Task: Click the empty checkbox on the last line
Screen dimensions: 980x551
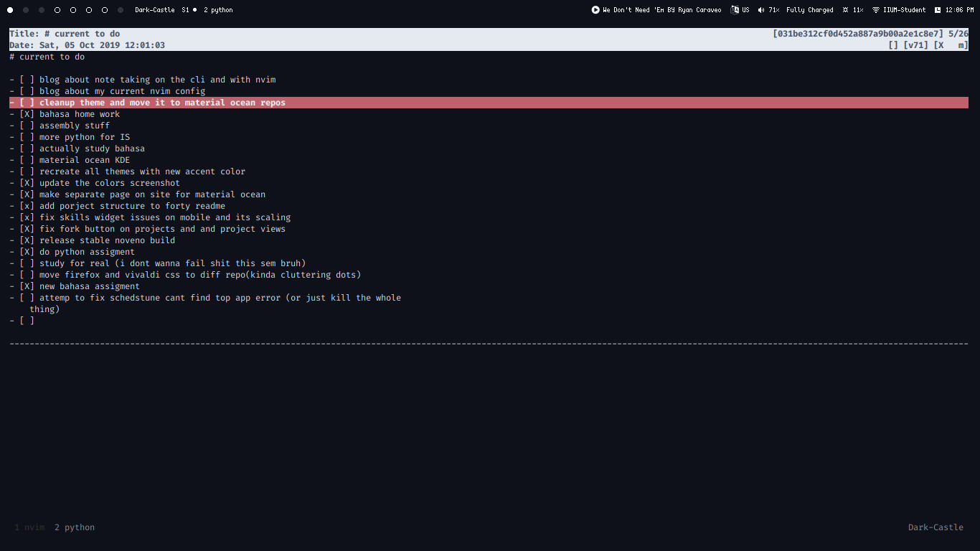Action: point(27,321)
